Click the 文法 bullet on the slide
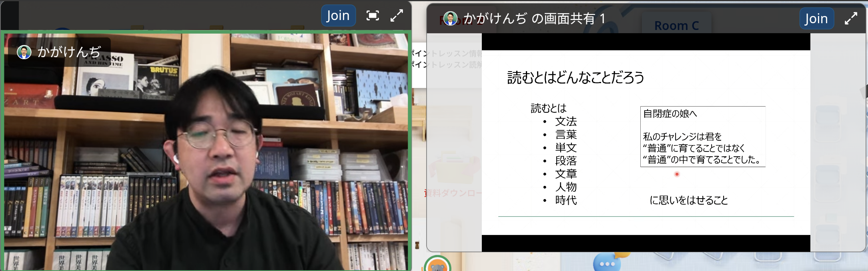This screenshot has width=868, height=271. click(566, 121)
